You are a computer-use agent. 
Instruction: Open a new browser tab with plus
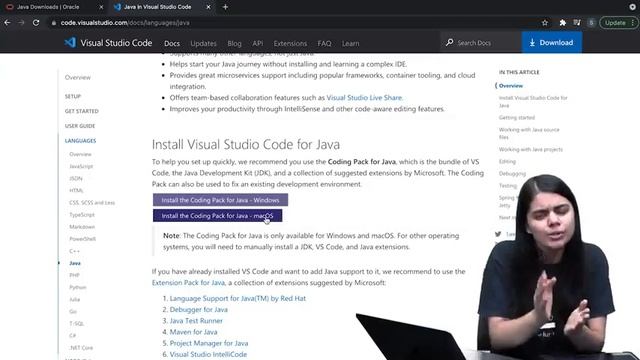[225, 7]
